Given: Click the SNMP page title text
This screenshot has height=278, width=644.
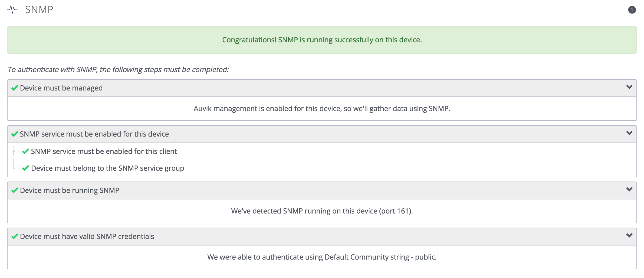Looking at the screenshot, I should (39, 10).
